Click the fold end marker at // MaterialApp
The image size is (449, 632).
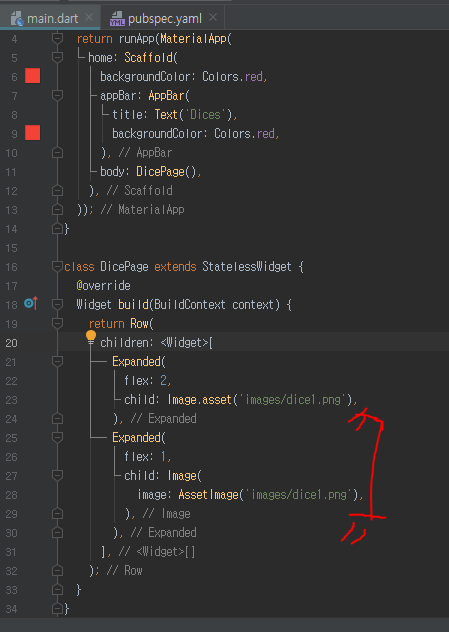pyautogui.click(x=58, y=210)
